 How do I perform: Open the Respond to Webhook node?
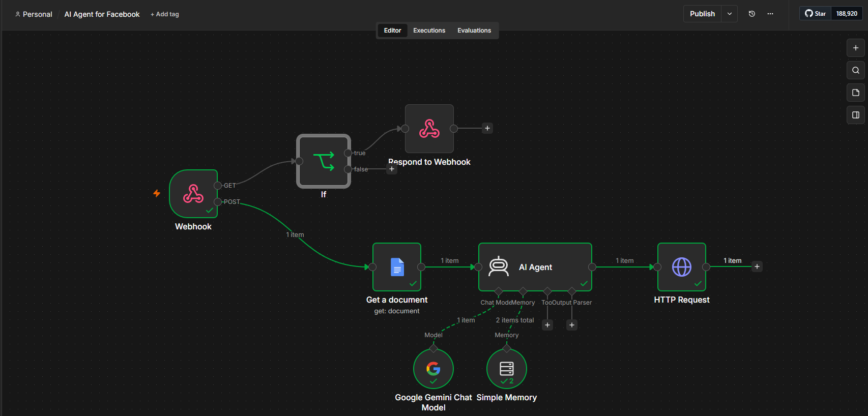pyautogui.click(x=429, y=129)
